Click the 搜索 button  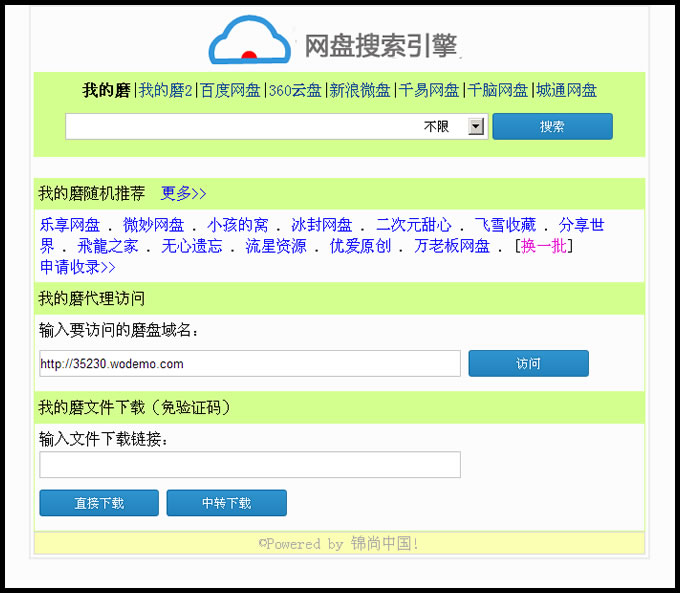click(552, 127)
